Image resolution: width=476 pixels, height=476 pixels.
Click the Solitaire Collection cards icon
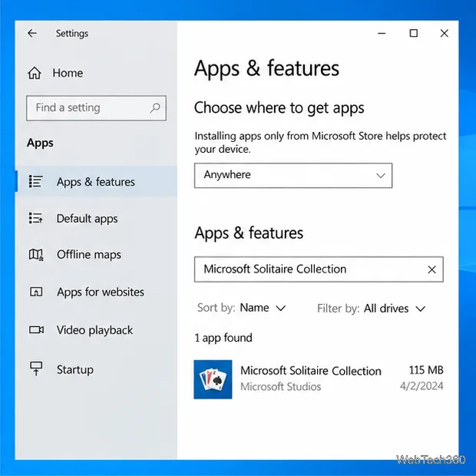pos(213,379)
